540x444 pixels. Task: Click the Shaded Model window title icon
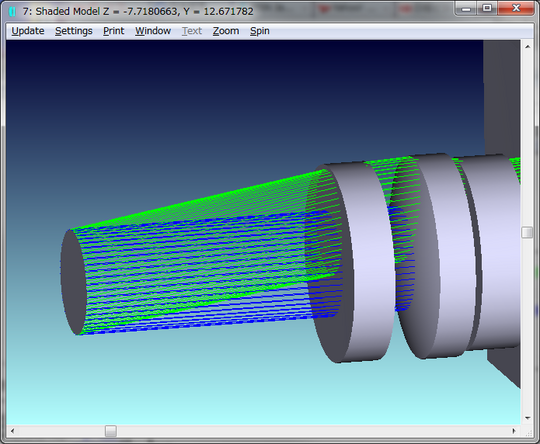click(12, 11)
